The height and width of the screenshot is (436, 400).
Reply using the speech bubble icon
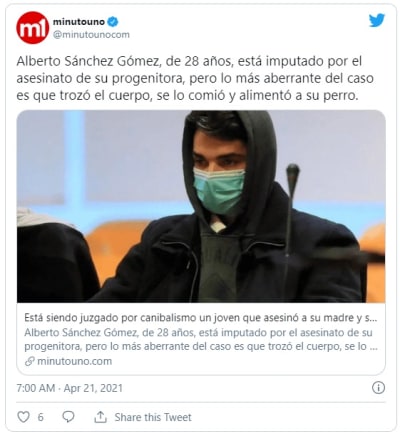[69, 417]
